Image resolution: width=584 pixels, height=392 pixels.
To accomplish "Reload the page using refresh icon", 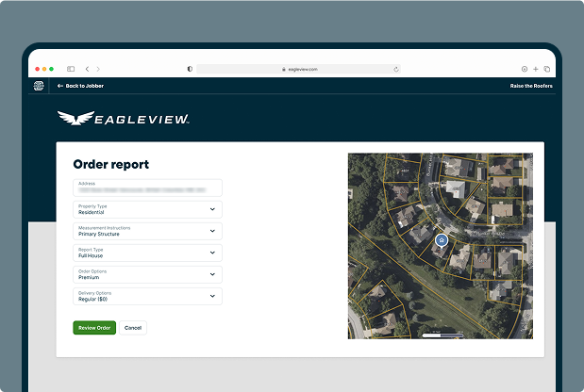I will tap(396, 69).
